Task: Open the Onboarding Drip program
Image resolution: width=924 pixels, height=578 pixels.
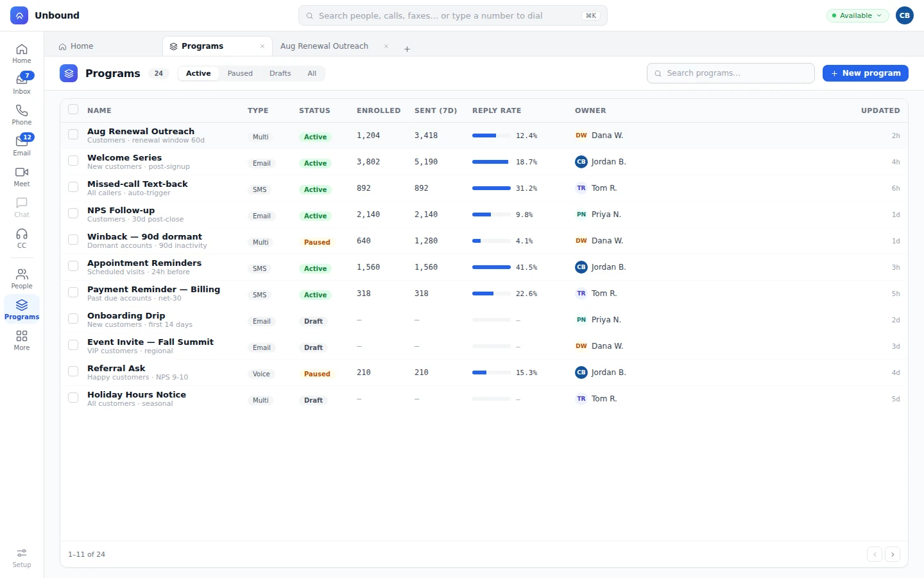Action: point(126,315)
